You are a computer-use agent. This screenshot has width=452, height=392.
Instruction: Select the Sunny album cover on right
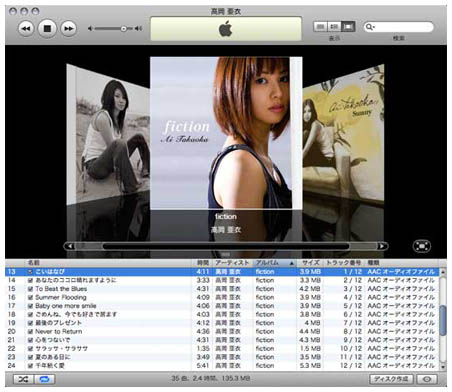pyautogui.click(x=343, y=133)
